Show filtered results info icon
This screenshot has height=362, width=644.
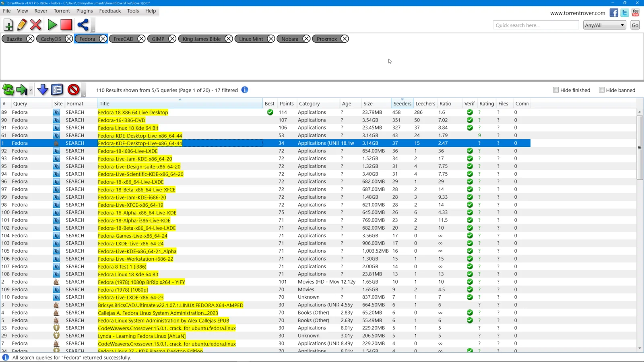[x=245, y=90]
